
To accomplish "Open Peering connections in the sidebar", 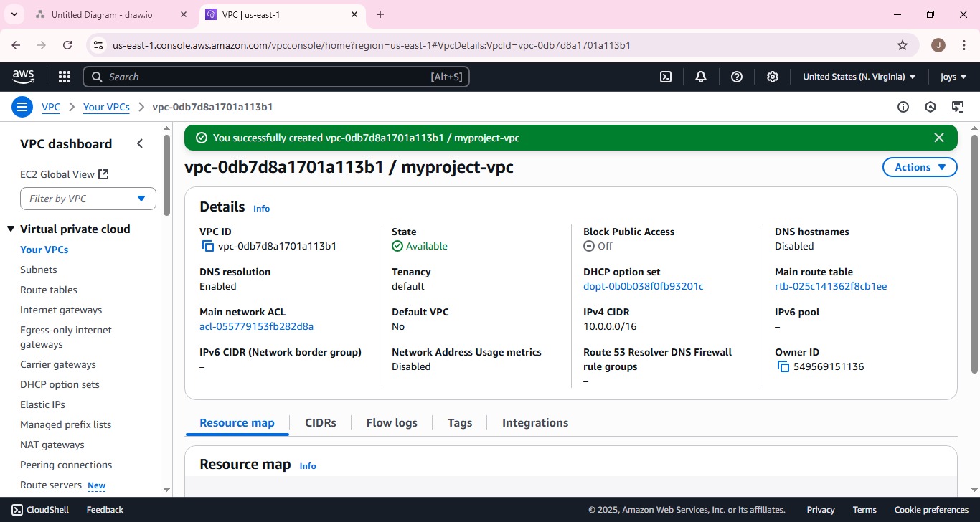I will coord(66,465).
